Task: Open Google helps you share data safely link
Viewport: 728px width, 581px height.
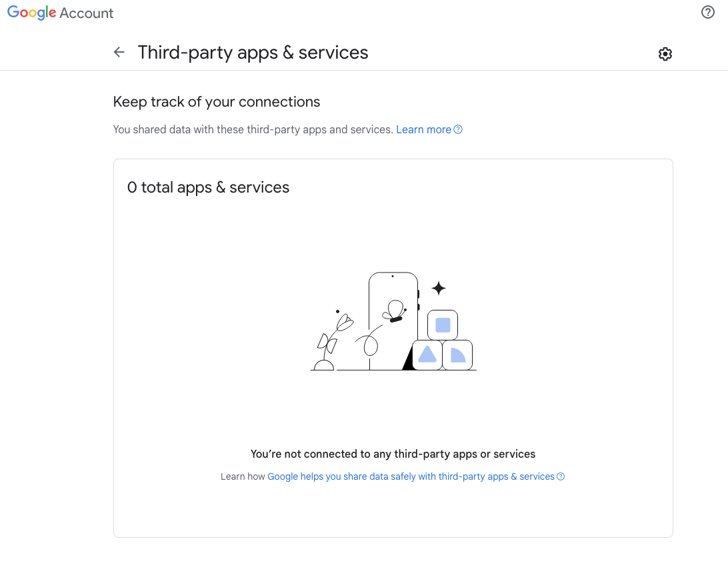Action: pos(411,476)
